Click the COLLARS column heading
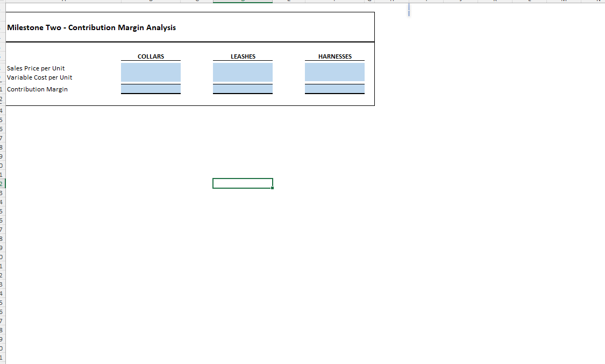605x364 pixels. [x=151, y=56]
